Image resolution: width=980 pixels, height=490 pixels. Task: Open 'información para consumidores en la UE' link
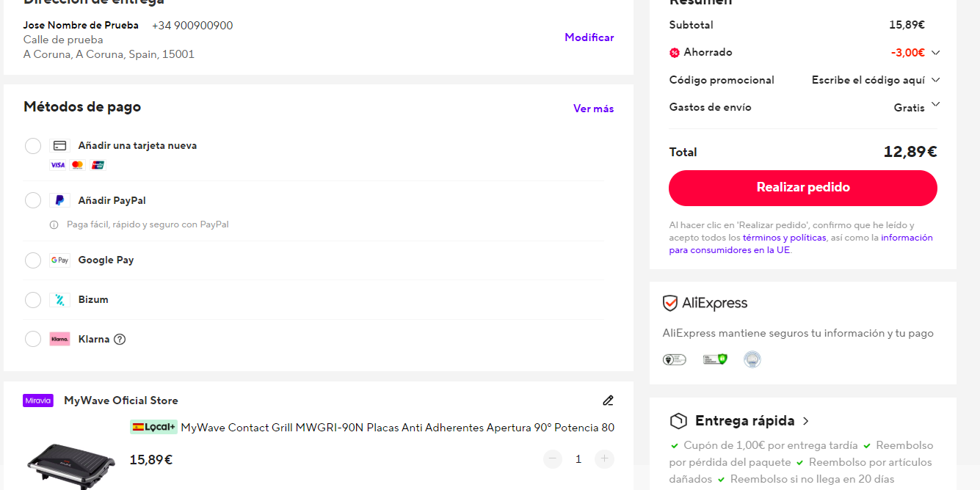pyautogui.click(x=801, y=244)
